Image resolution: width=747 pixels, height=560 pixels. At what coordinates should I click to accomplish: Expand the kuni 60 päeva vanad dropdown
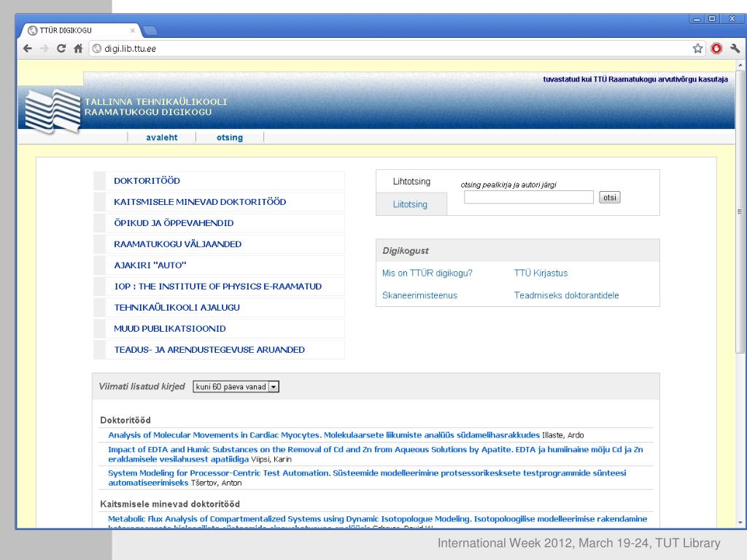click(236, 386)
